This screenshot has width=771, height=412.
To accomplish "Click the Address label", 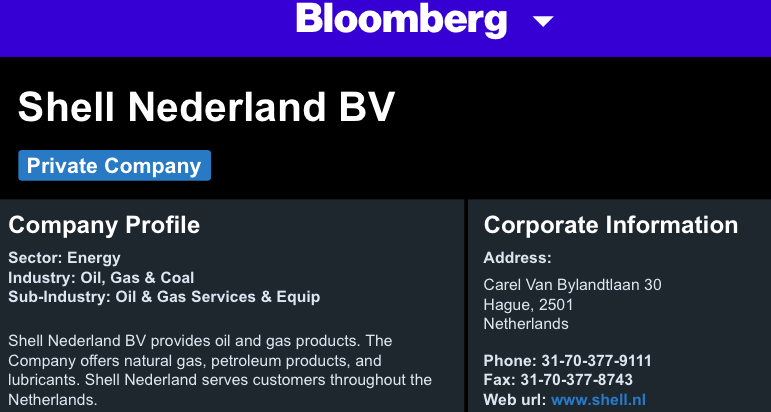I will (x=517, y=258).
